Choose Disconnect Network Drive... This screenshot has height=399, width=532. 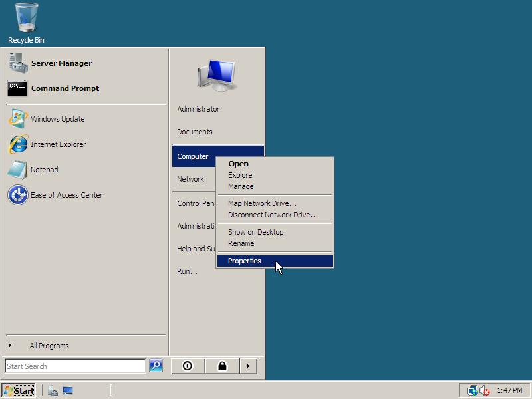click(275, 215)
